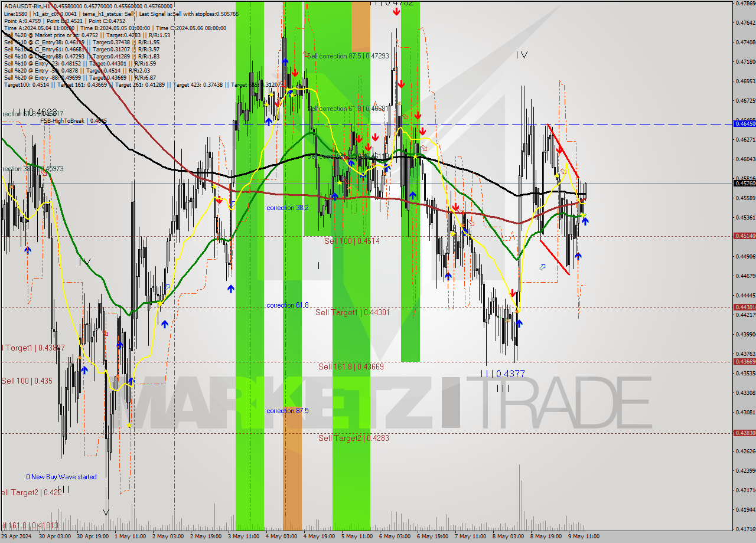Select the 0.42399 price axis value

tap(745, 470)
